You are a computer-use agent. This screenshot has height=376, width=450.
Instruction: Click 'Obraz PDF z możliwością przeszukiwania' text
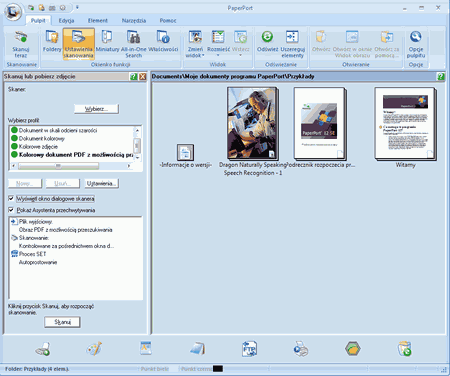tap(65, 230)
